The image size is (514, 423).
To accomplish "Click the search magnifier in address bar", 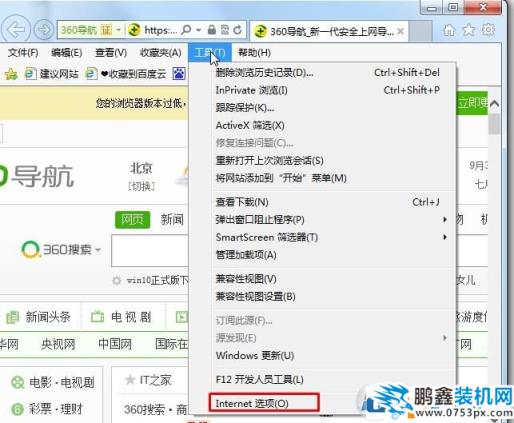I will coord(186,30).
